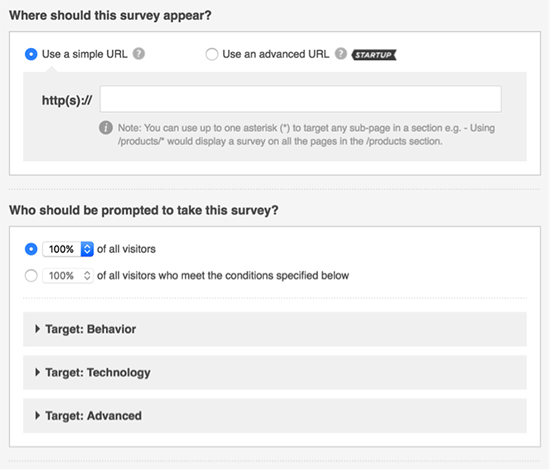This screenshot has height=470, width=550.
Task: Click the Target: Behavior disclosure triangle
Action: [x=37, y=329]
